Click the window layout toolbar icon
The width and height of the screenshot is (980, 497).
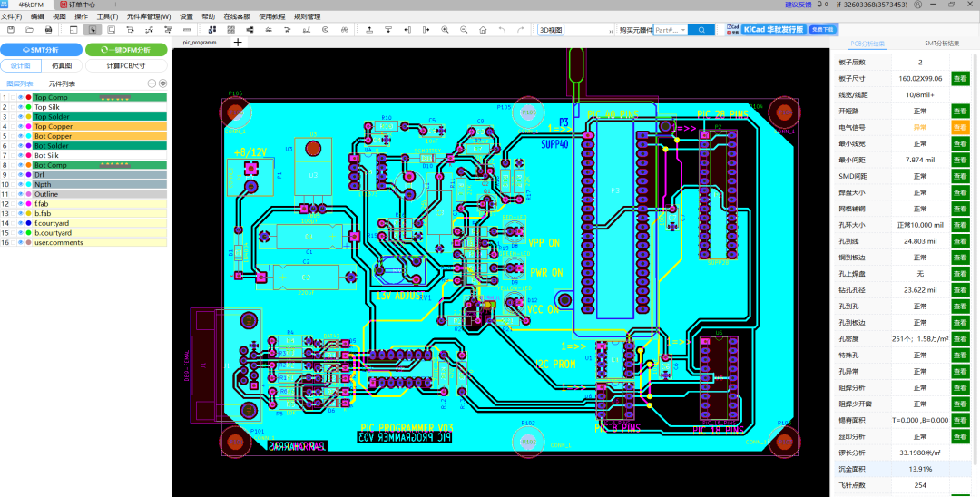(x=73, y=29)
